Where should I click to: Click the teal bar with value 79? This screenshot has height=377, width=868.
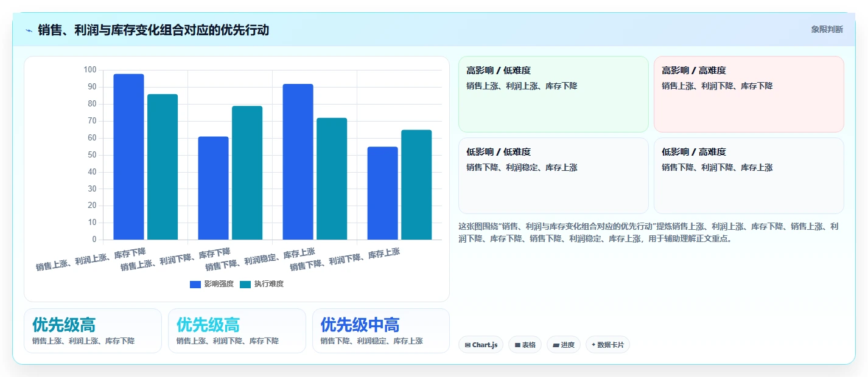(x=247, y=173)
